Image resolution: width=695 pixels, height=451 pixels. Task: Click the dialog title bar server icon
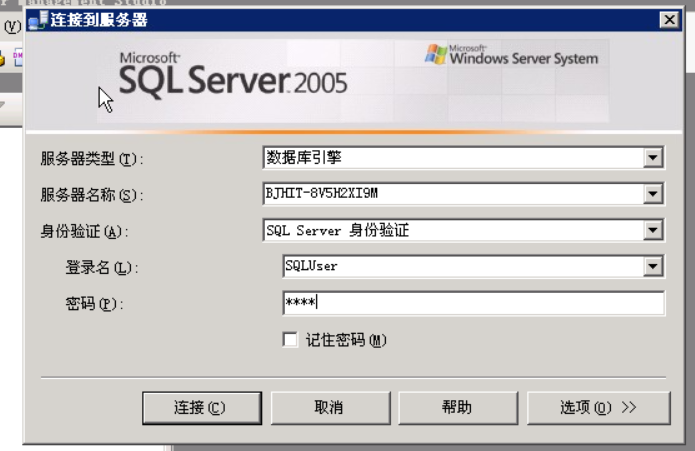pos(38,20)
